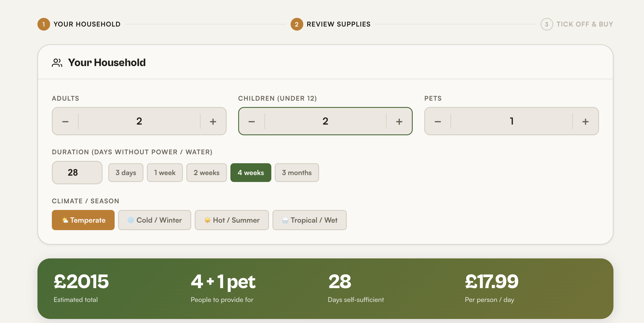Image resolution: width=644 pixels, height=323 pixels.
Task: Click the £2015 estimated total figure
Action: 81,281
